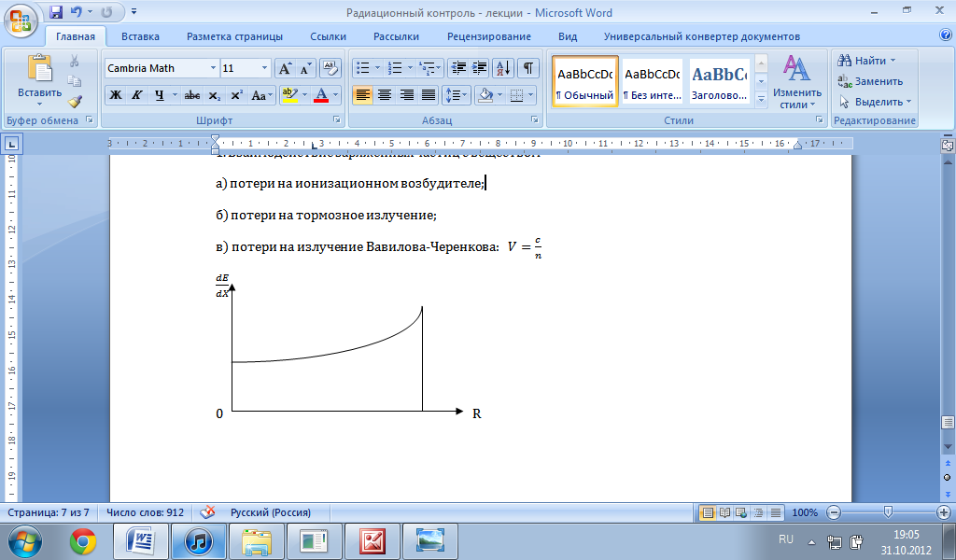956x560 pixels.
Task: Justify the text
Action: click(429, 95)
